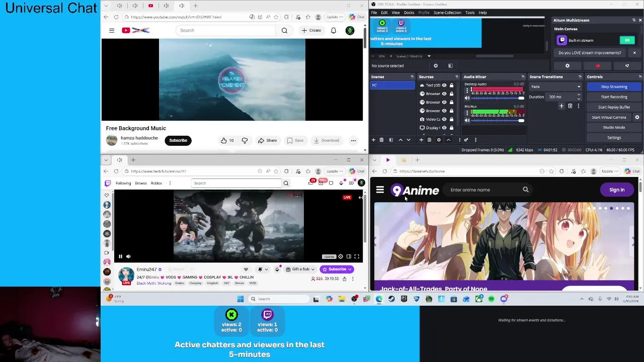
Task: Open OBS Docks menu
Action: 409,13
